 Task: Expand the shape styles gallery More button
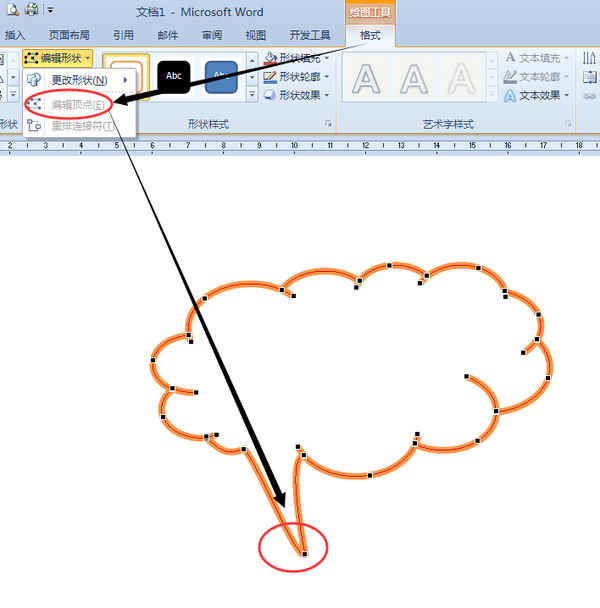tap(252, 94)
